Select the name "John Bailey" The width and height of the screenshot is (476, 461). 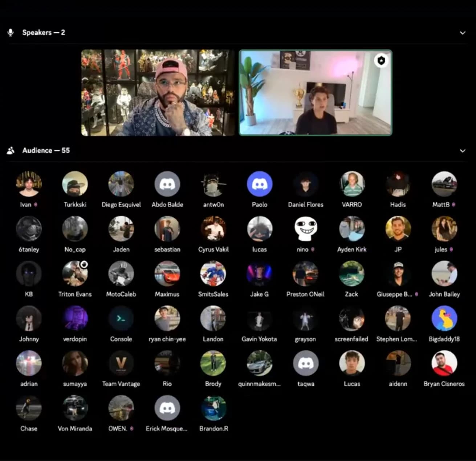point(444,294)
